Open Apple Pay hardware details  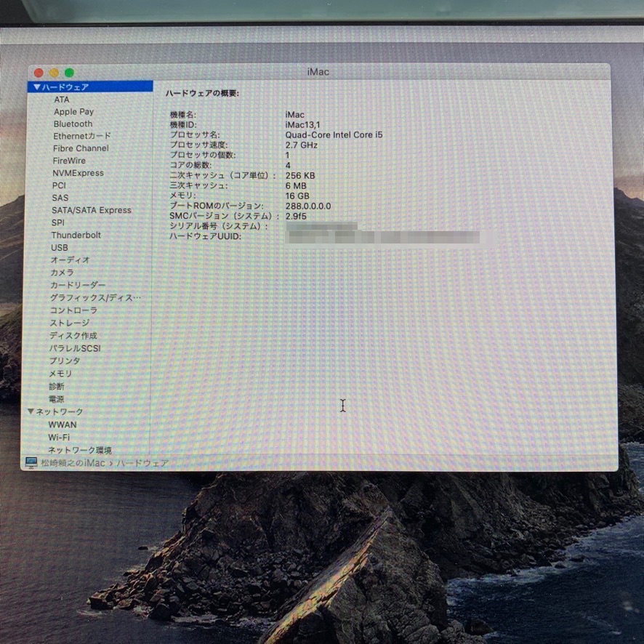tap(73, 112)
